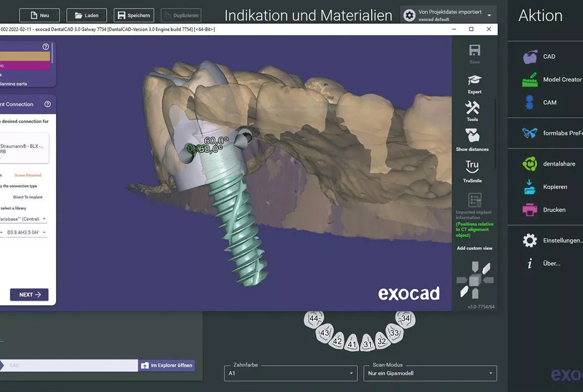Click the Save disk icon in exocad toolbar
583x392 pixels.
[475, 50]
